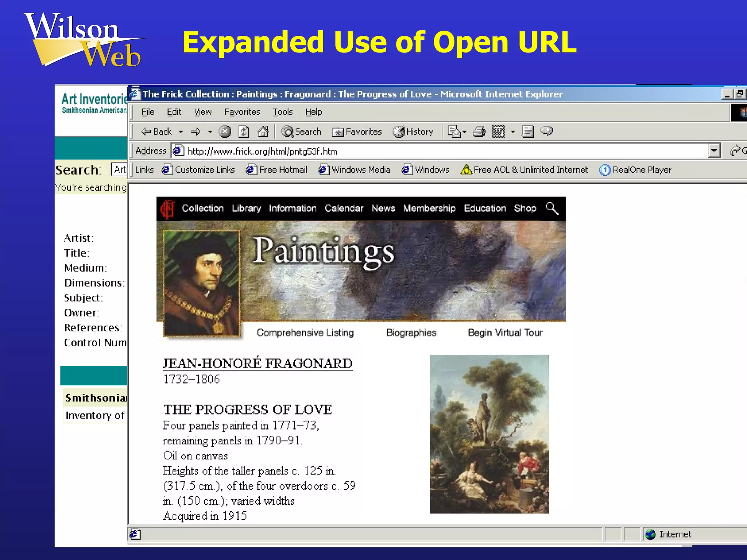Open the Calendar nav item
The image size is (747, 560).
344,208
